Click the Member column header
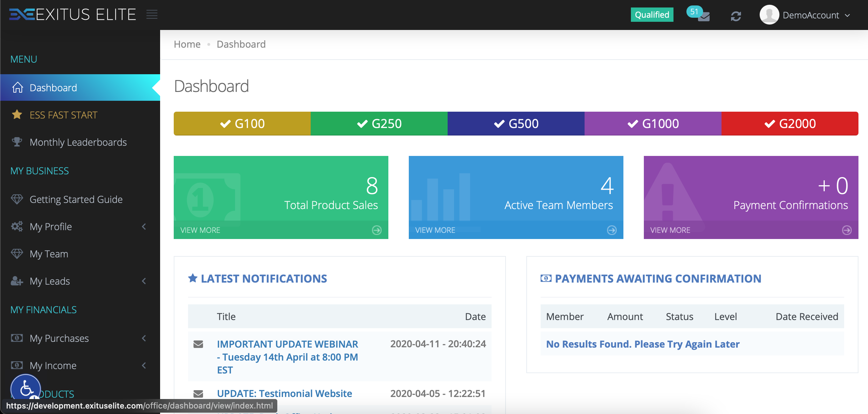The width and height of the screenshot is (868, 414). tap(565, 317)
